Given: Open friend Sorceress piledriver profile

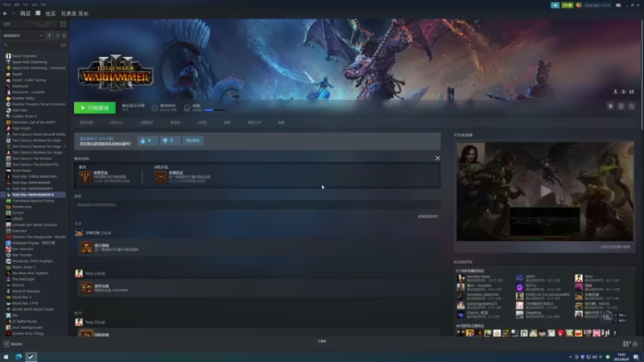Looking at the screenshot, I should point(482,294).
